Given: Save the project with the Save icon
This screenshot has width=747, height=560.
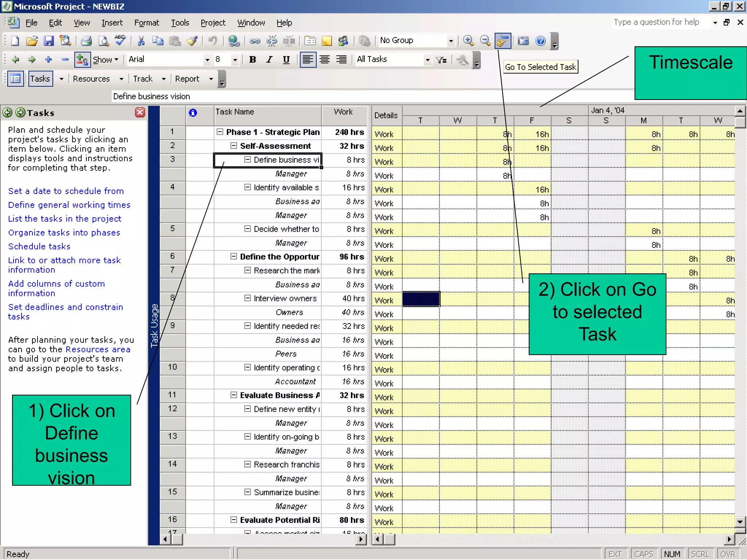Looking at the screenshot, I should coord(49,40).
